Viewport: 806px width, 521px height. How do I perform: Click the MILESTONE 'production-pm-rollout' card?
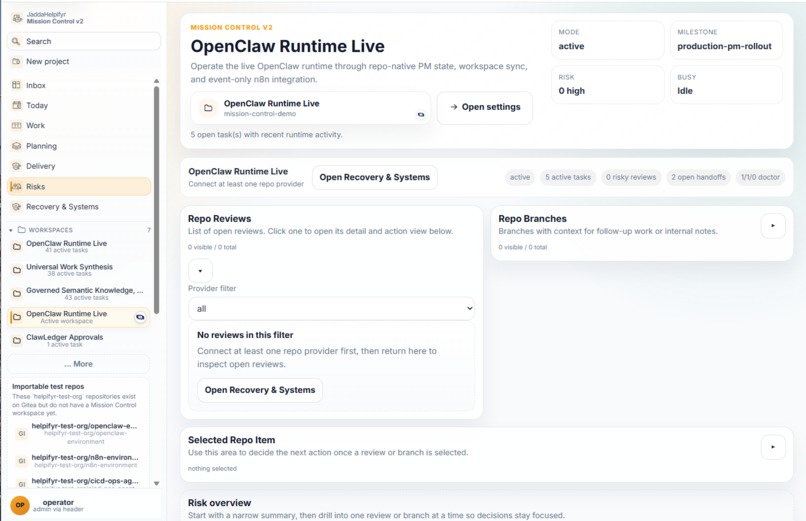[726, 40]
